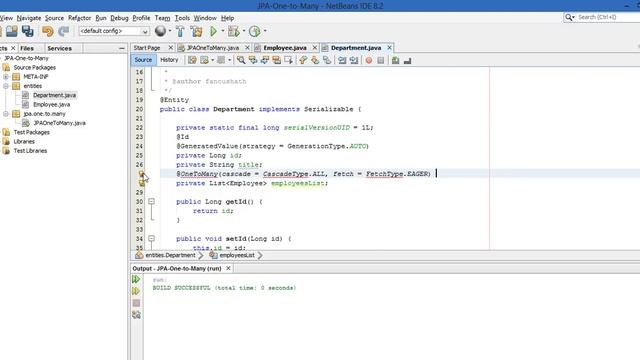Screen dimensions: 640x360
Task: Click the Shift Line Left icon
Action: [342, 60]
